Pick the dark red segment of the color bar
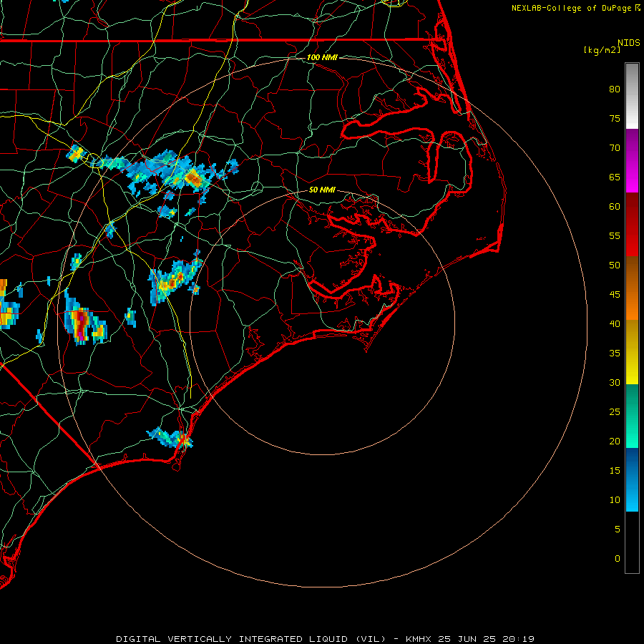The width and height of the screenshot is (644, 644). (632, 224)
